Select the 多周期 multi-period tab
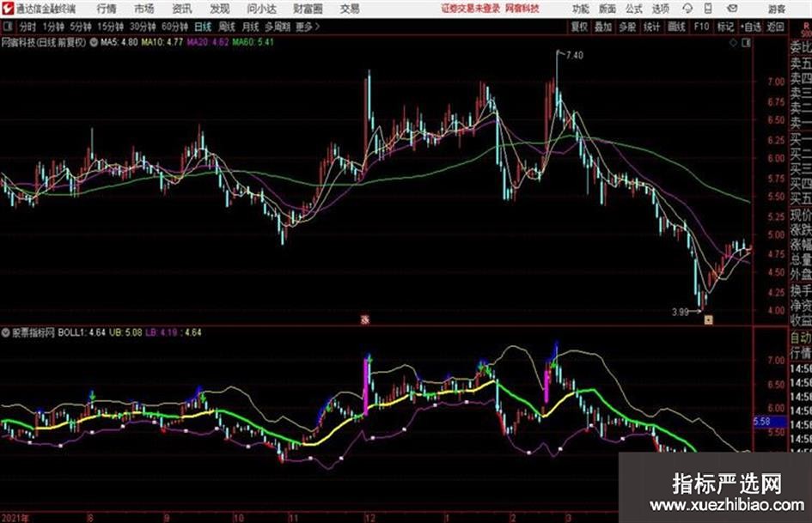The height and width of the screenshot is (523, 812). click(277, 27)
